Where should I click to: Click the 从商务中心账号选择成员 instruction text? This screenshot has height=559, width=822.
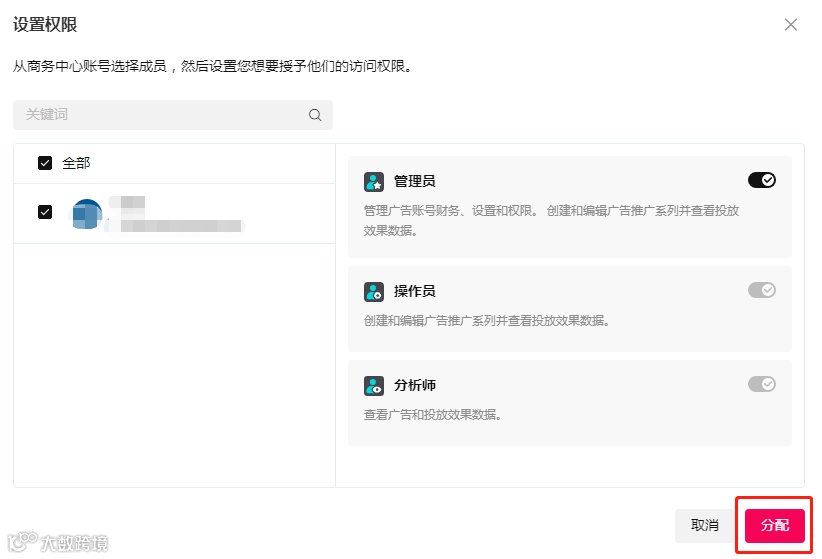(x=212, y=67)
